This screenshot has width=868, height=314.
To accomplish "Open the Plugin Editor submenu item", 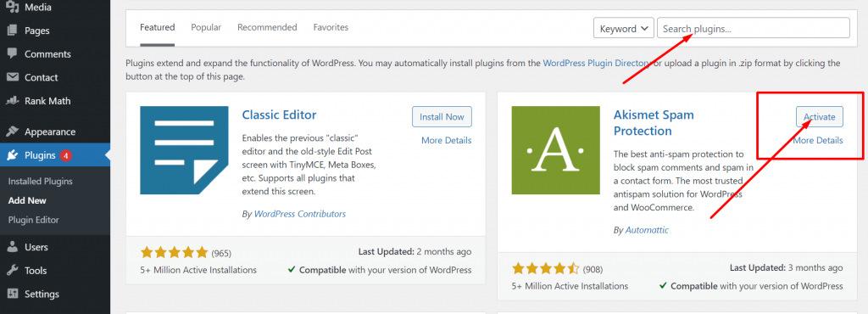I will (x=34, y=220).
